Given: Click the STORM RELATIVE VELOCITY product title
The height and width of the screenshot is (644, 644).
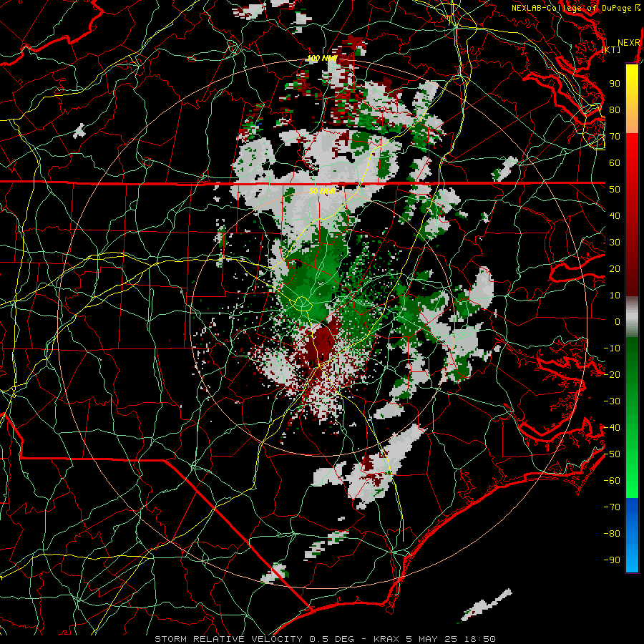Looking at the screenshot, I should (228, 639).
